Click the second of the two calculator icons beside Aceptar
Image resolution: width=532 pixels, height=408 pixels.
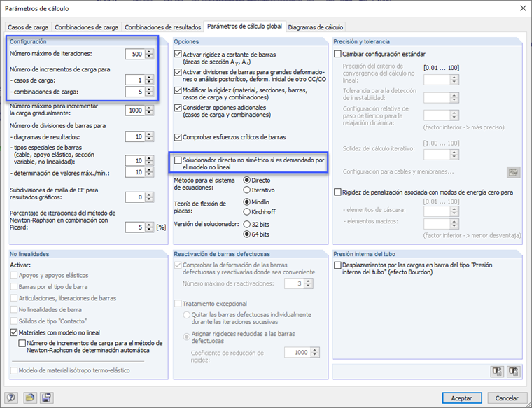coord(514,372)
